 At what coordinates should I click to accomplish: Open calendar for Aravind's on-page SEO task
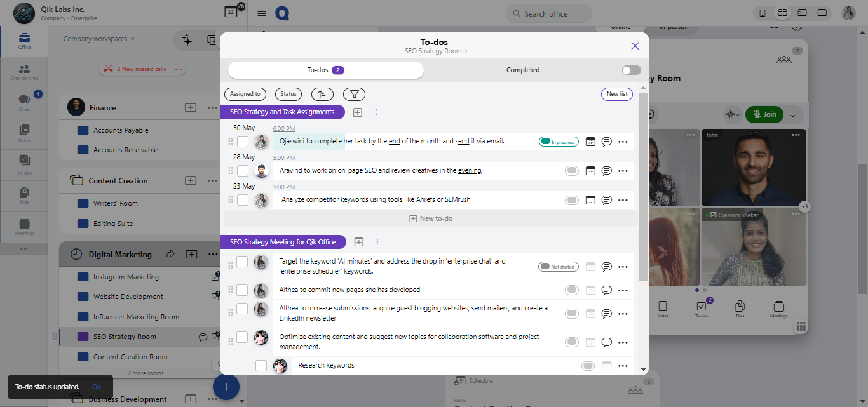pos(590,171)
